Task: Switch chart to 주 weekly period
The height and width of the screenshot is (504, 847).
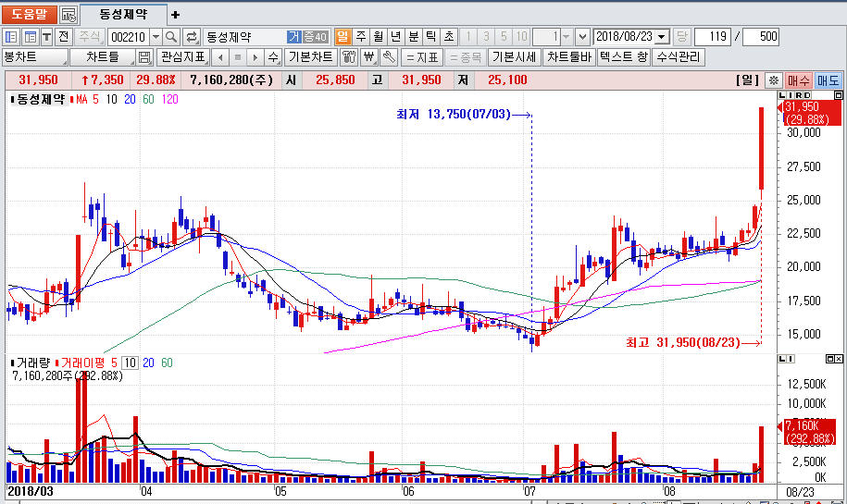Action: pos(360,37)
